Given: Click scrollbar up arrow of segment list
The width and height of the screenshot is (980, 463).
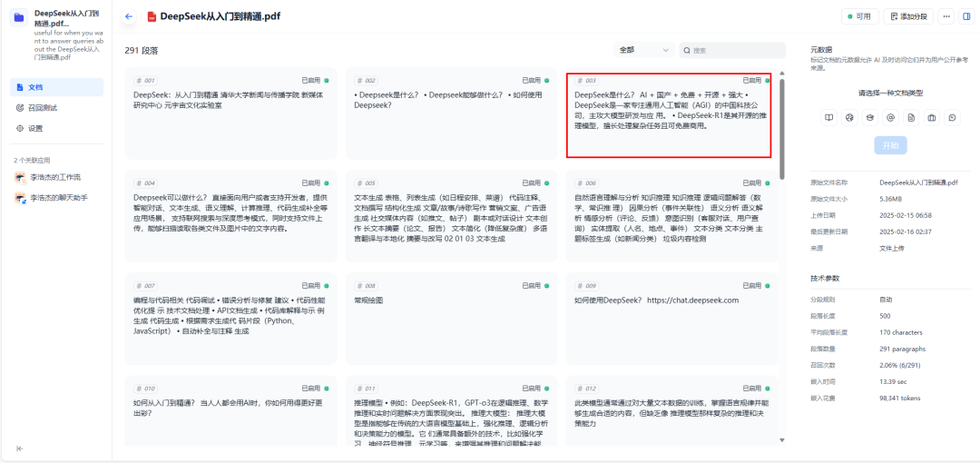Looking at the screenshot, I should pyautogui.click(x=782, y=74).
